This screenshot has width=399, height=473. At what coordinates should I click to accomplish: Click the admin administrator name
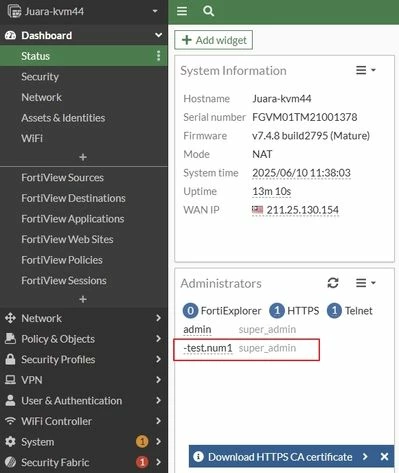197,329
